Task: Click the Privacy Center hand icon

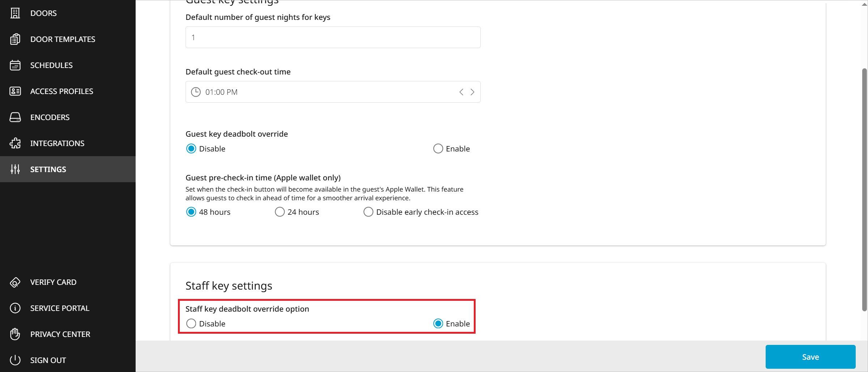Action: click(x=15, y=334)
